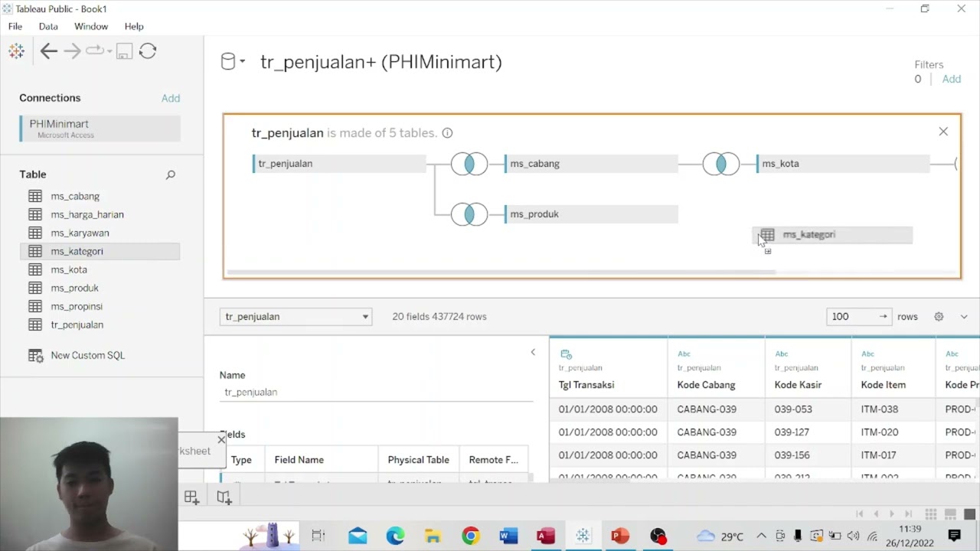
Task: Click the join canvas horizontal scrollbar
Action: click(501, 272)
